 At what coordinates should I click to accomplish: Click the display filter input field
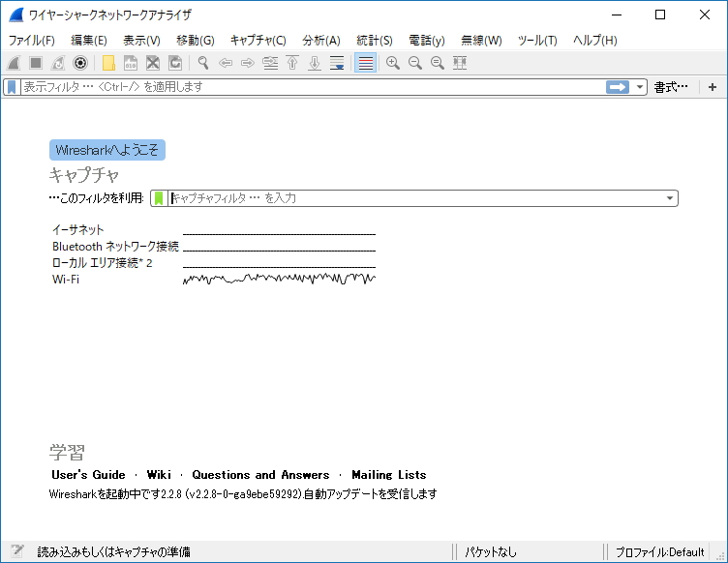click(x=314, y=87)
